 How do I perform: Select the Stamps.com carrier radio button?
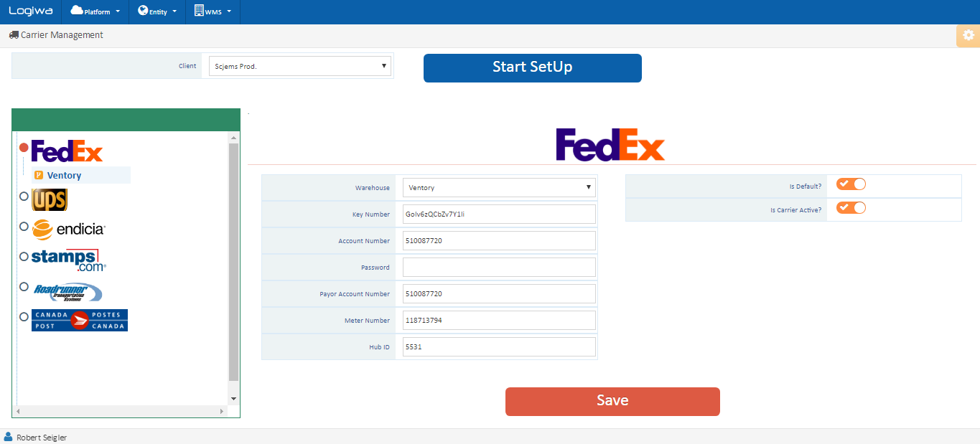pos(24,256)
